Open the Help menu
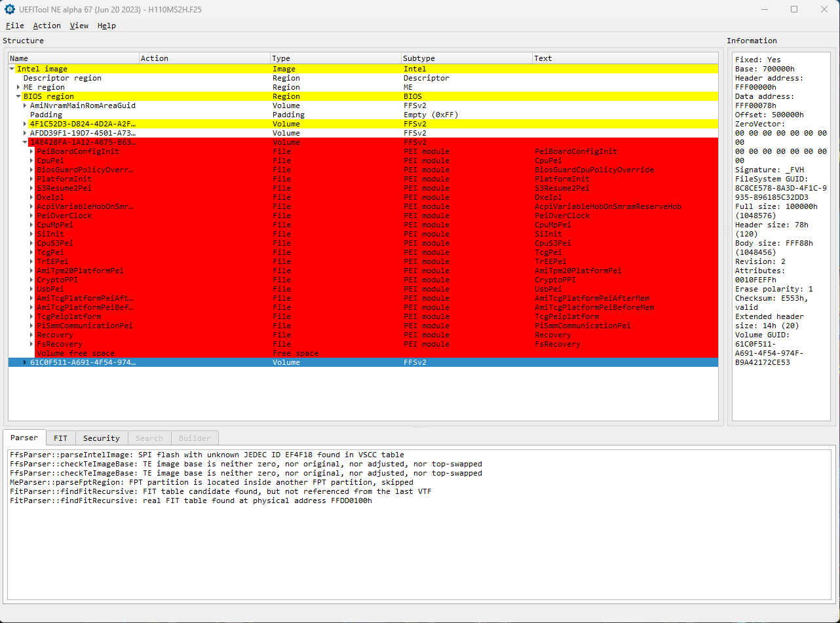The width and height of the screenshot is (840, 623). 106,26
